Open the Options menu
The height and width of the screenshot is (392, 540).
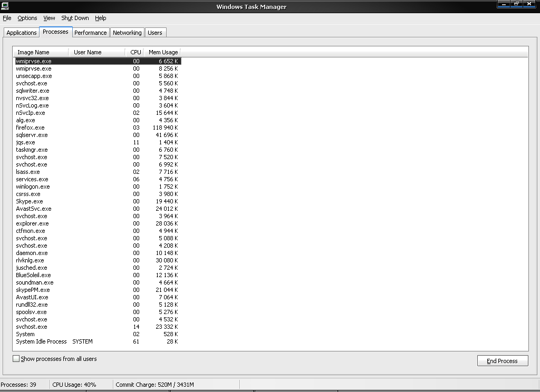pyautogui.click(x=27, y=18)
